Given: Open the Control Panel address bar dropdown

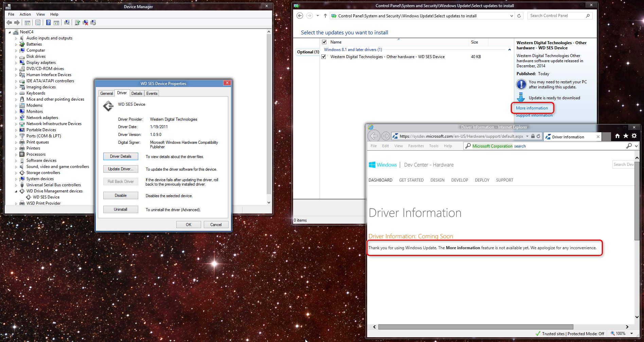Looking at the screenshot, I should click(x=512, y=16).
